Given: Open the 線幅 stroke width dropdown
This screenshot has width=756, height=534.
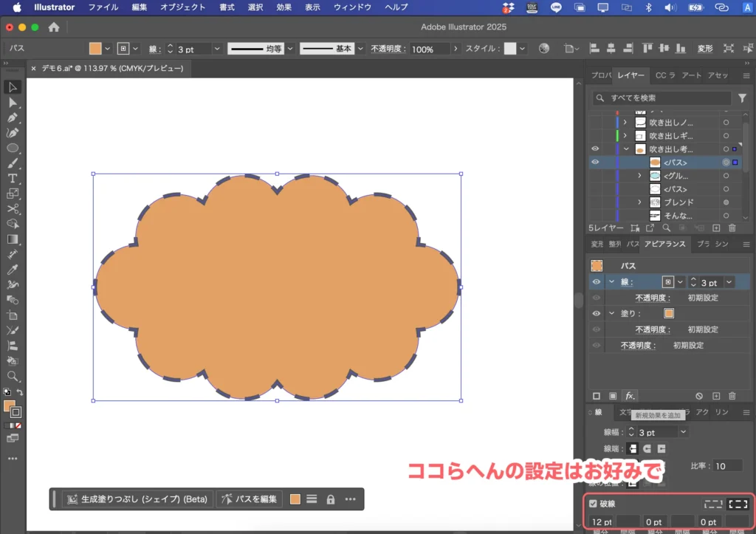Looking at the screenshot, I should [x=683, y=431].
